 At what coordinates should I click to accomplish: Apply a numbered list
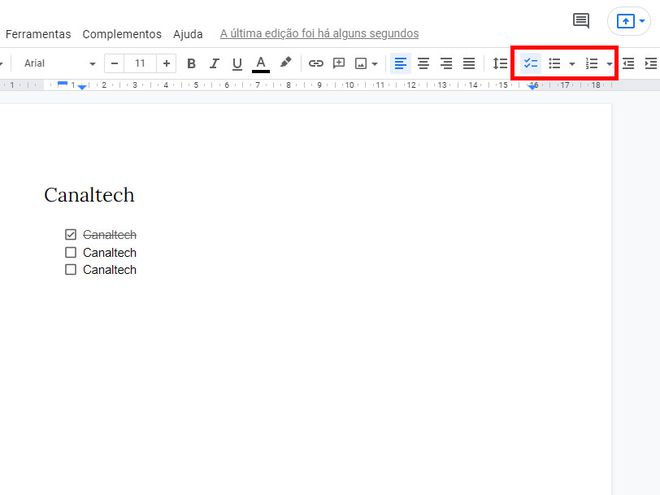click(x=591, y=64)
